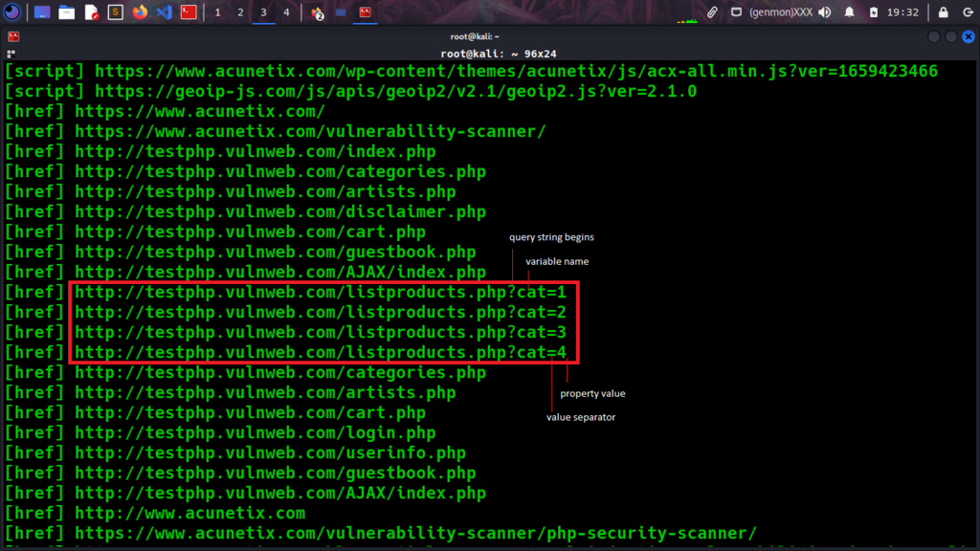The image size is (980, 551).
Task: Open the log out session icon
Action: click(966, 12)
